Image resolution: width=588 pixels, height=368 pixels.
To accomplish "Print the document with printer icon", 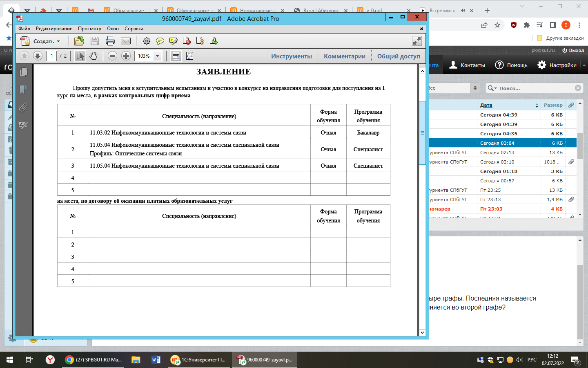I will [x=110, y=41].
